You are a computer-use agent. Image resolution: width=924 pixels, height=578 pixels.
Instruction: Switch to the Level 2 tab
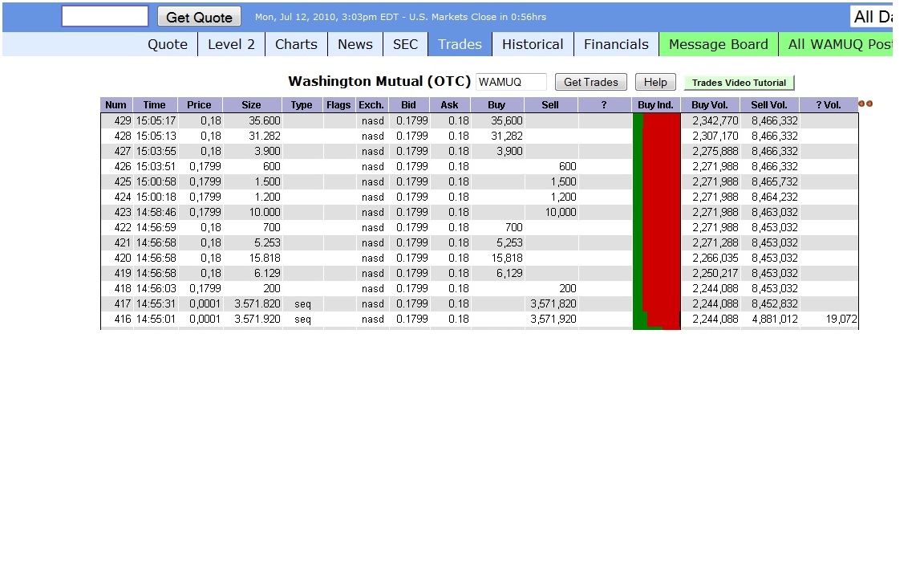click(x=231, y=44)
